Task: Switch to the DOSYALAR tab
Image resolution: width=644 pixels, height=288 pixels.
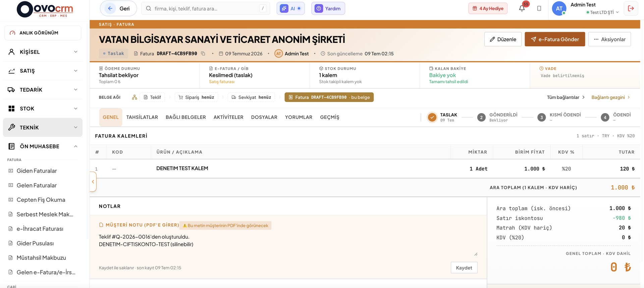Action: tap(264, 117)
